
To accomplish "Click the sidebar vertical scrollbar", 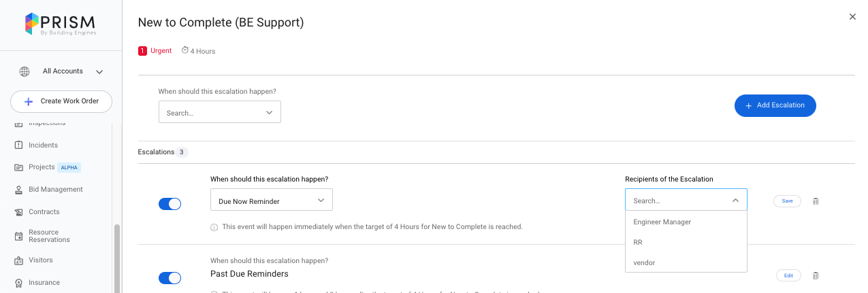I will (116, 258).
